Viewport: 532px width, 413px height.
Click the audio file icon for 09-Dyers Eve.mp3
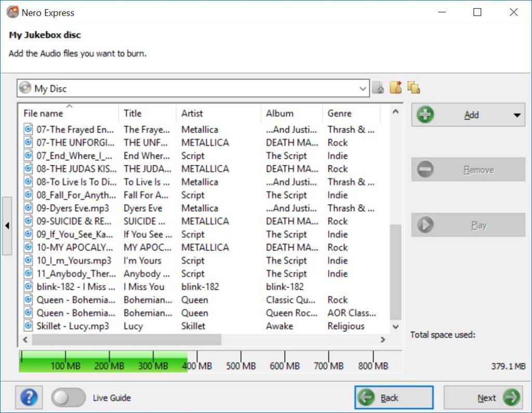click(29, 208)
